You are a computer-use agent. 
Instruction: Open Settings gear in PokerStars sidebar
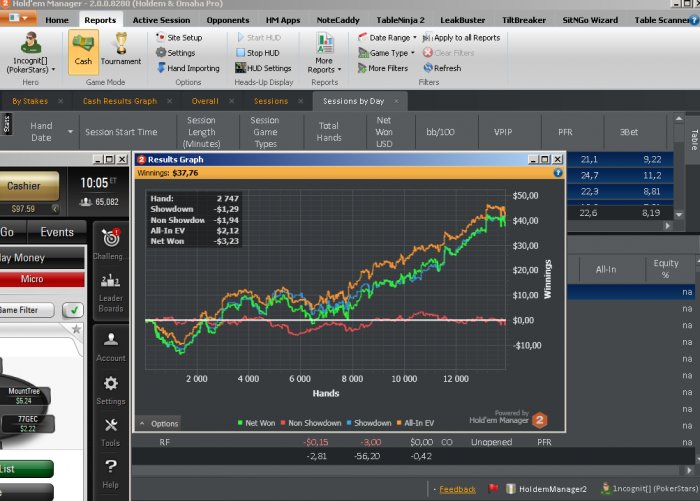tap(110, 390)
